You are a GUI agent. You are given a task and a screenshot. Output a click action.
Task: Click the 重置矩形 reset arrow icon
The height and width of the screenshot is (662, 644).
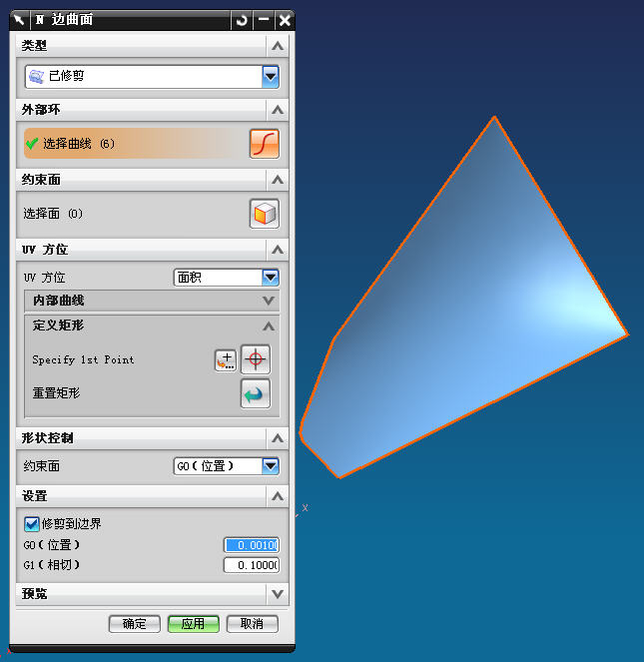[x=256, y=394]
